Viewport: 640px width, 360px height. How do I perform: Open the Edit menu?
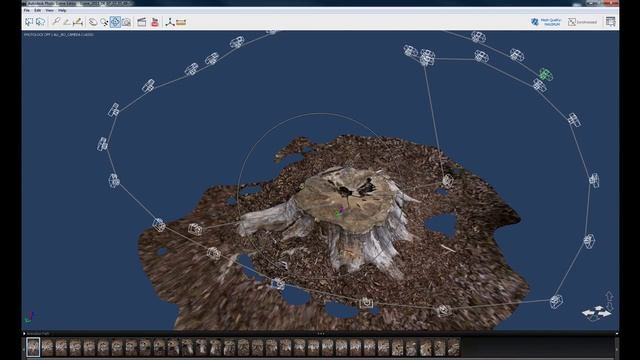[38, 10]
